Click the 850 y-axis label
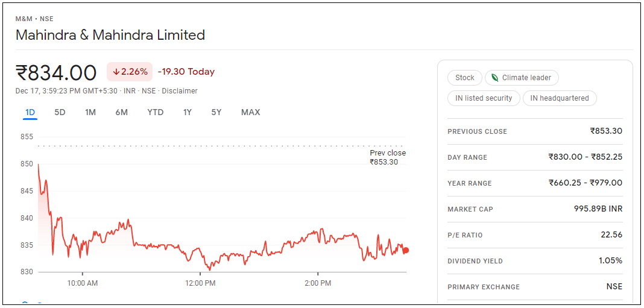 point(27,164)
